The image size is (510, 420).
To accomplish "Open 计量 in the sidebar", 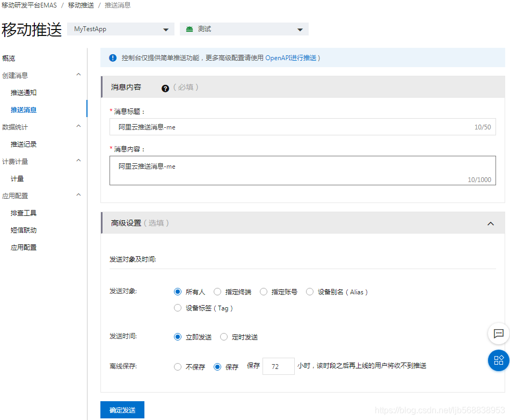I will pos(17,179).
